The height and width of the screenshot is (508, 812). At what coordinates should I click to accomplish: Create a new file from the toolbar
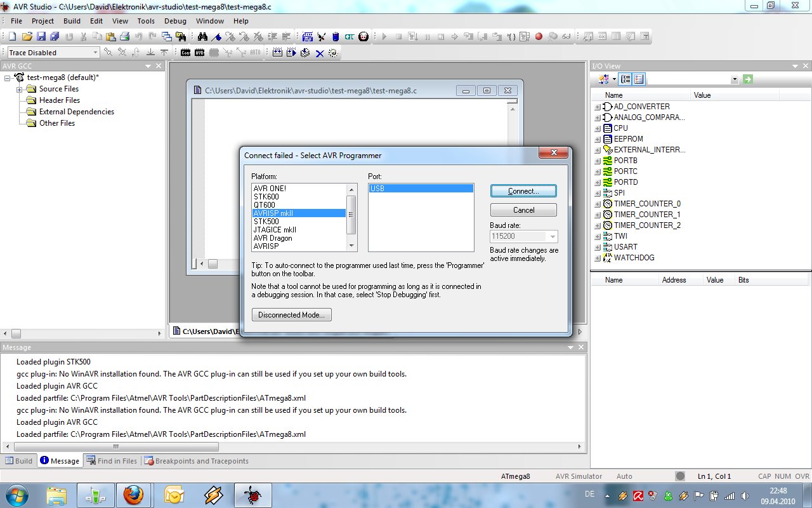tap(11, 36)
